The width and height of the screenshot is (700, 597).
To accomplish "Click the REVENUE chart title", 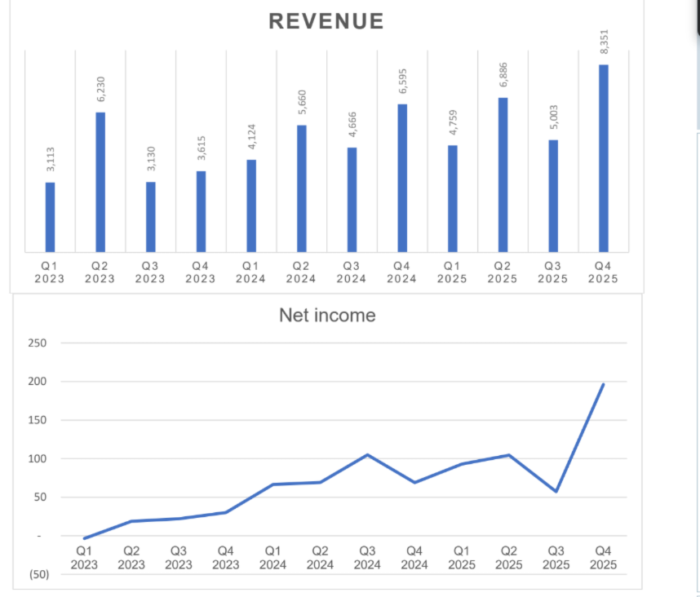I will [326, 22].
